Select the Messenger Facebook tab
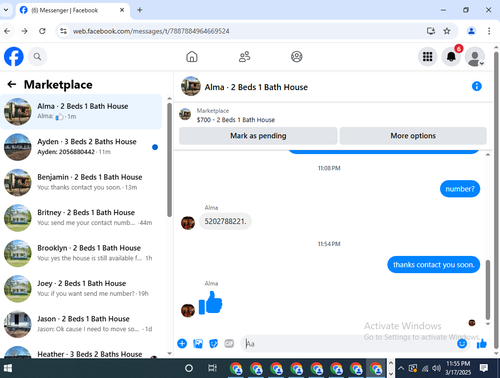This screenshot has width=500, height=378. click(x=72, y=10)
